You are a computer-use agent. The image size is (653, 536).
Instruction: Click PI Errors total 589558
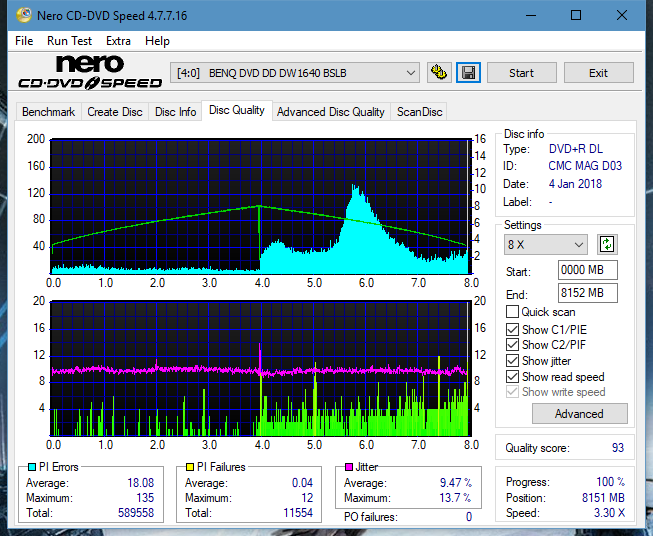coord(136,512)
